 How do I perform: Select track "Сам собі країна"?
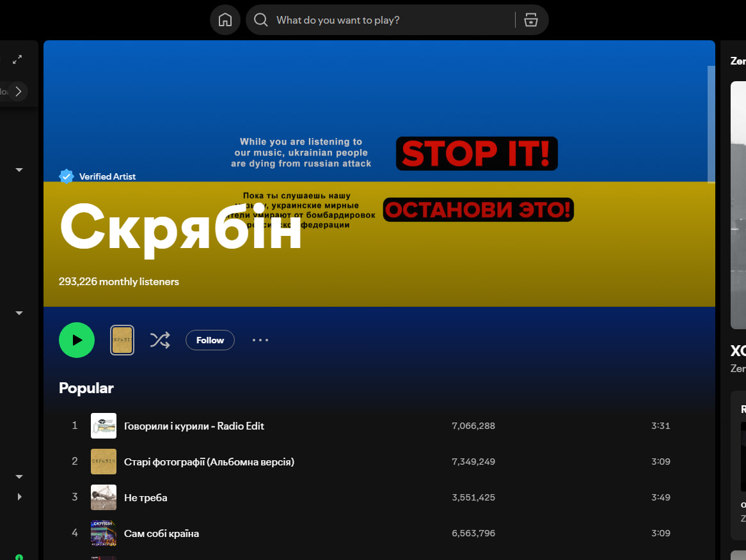tap(161, 533)
